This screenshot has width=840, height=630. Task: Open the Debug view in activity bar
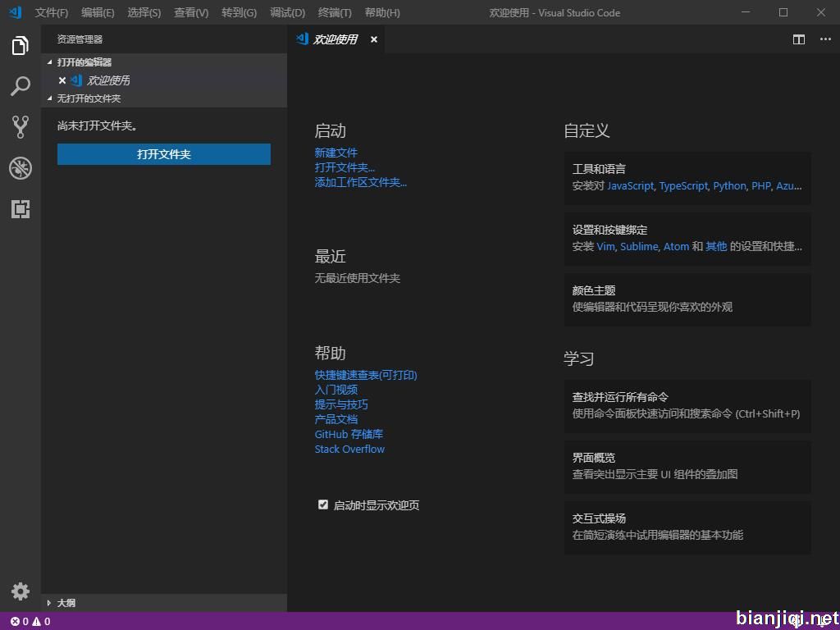coord(20,168)
